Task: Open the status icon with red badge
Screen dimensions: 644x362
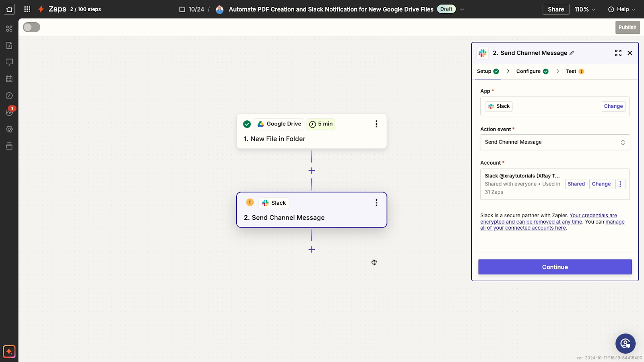Action: coord(9,112)
